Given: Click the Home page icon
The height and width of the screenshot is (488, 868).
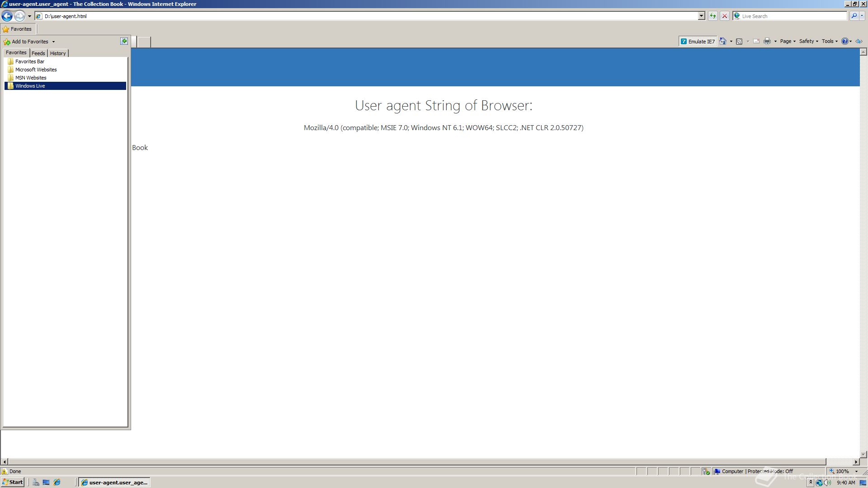Looking at the screenshot, I should 723,42.
